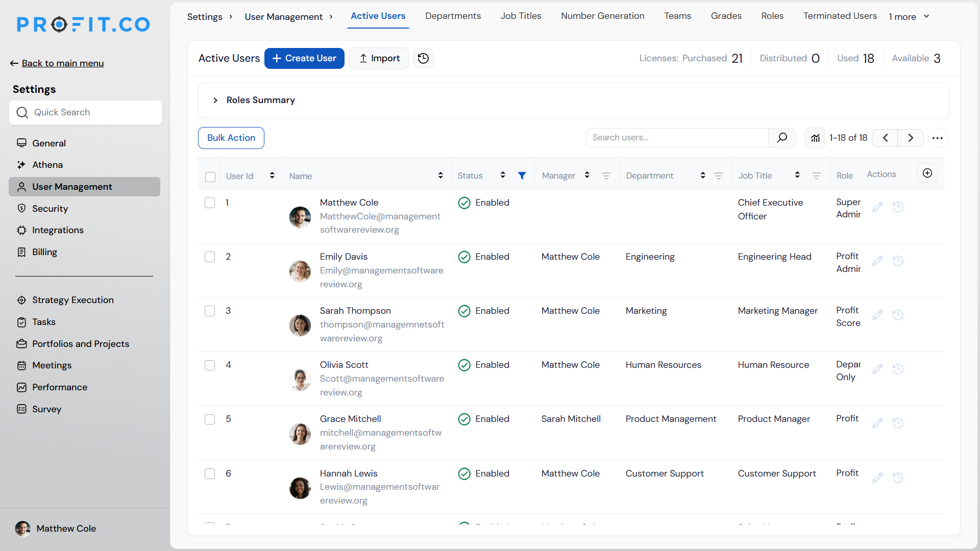Open the Manager column filter icon
This screenshot has width=980, height=551.
pos(606,176)
